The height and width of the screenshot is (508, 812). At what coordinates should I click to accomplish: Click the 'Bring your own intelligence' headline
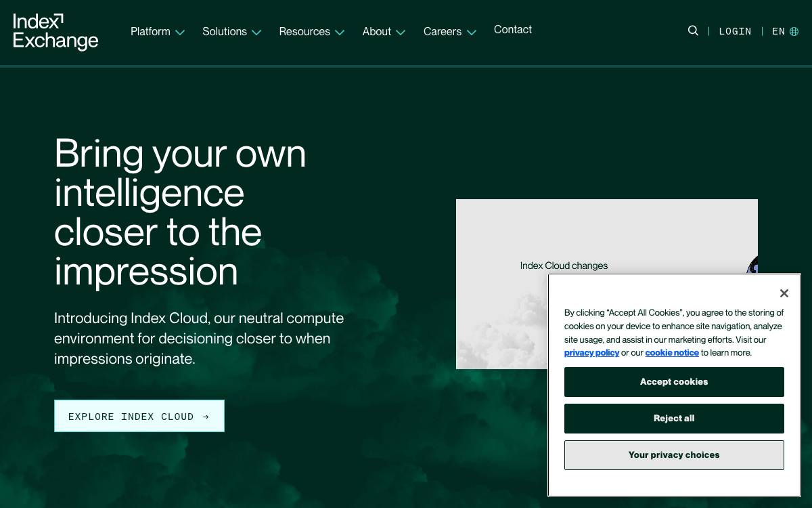click(180, 212)
